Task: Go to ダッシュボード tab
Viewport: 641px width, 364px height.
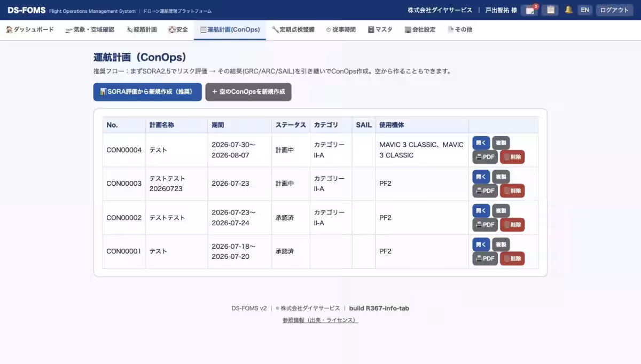Action: (30, 29)
